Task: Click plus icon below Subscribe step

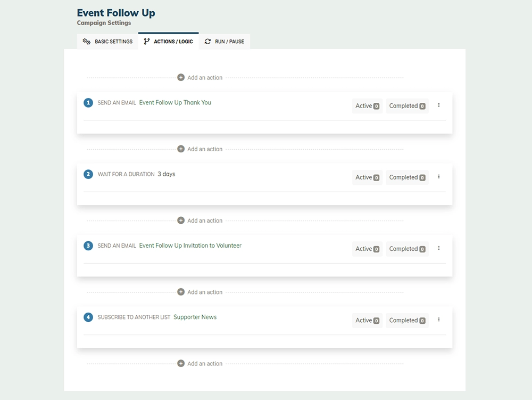Action: pyautogui.click(x=181, y=363)
